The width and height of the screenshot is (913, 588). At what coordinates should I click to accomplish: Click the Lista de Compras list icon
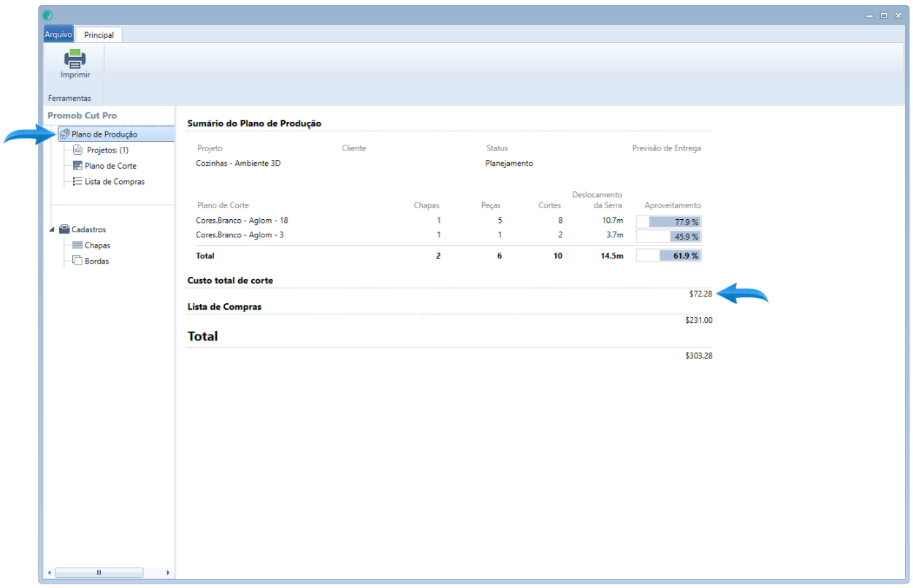coord(77,181)
